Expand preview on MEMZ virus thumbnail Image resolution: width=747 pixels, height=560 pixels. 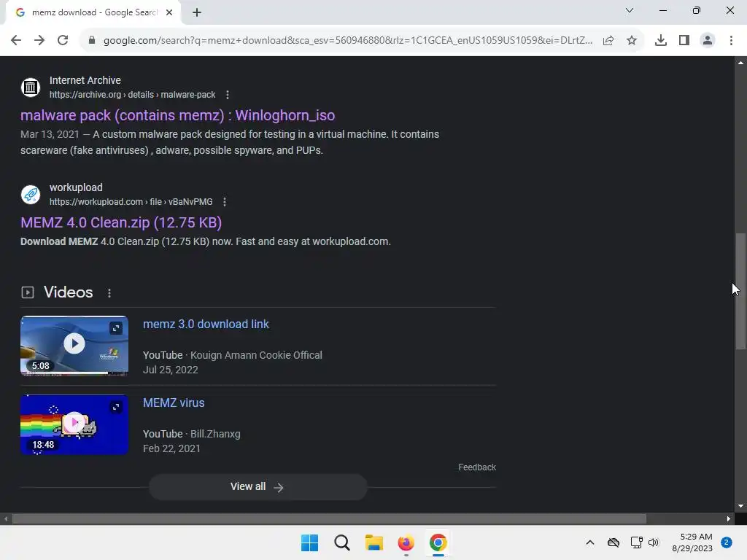(116, 407)
